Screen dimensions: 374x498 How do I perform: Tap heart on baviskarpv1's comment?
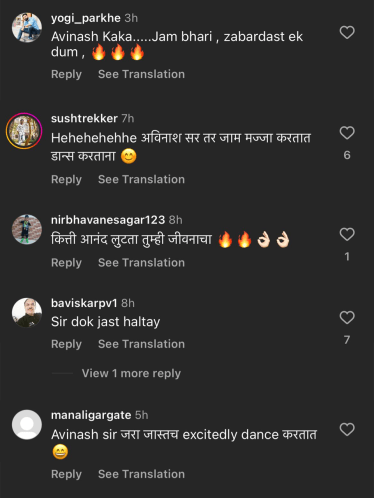347,318
